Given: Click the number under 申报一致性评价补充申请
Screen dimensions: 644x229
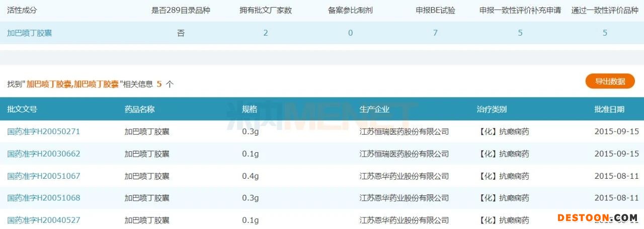Looking at the screenshot, I should click(x=520, y=33).
